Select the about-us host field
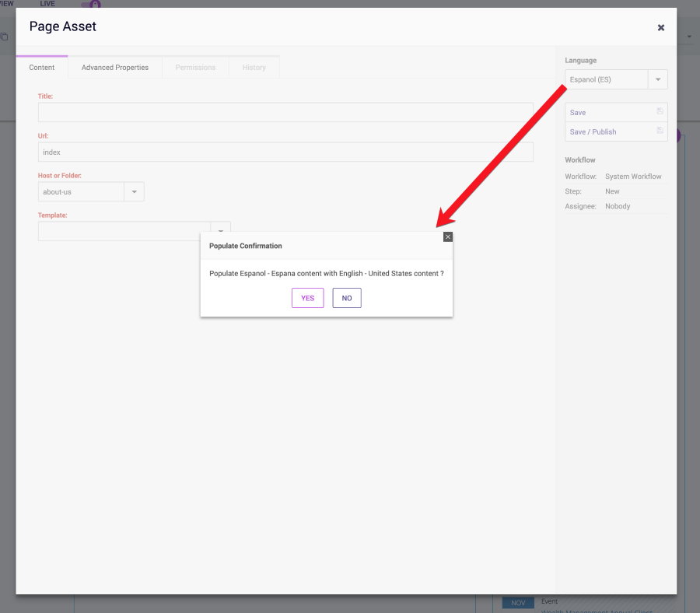 coord(81,191)
